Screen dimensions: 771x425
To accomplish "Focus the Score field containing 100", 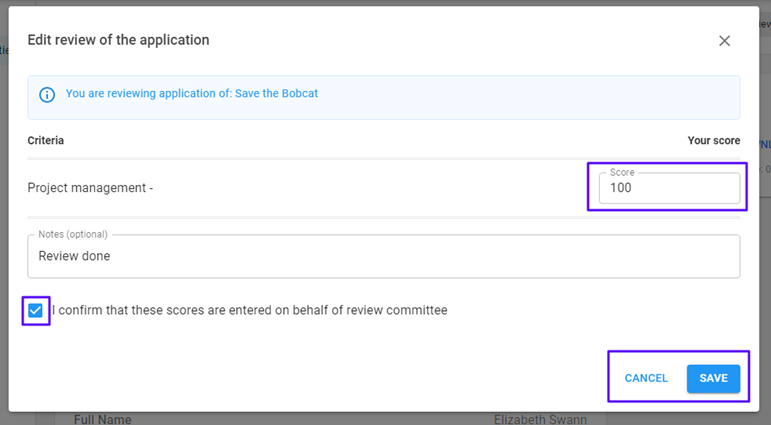I will pos(669,187).
